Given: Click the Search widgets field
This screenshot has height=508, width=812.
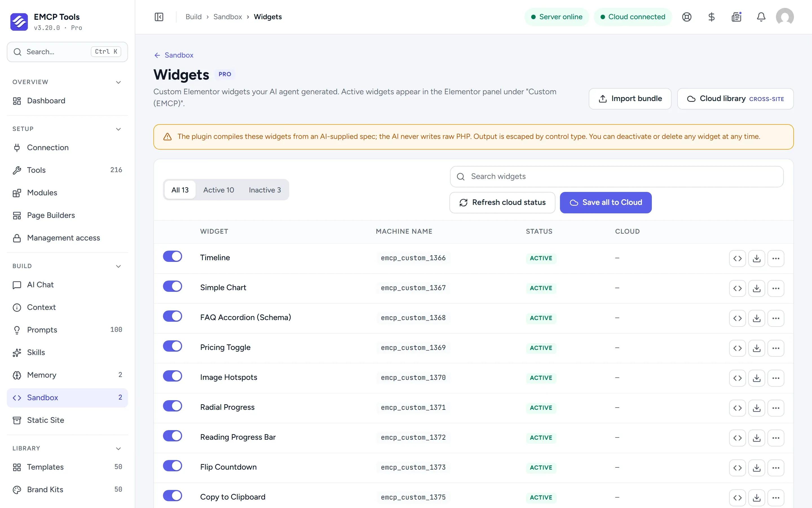Looking at the screenshot, I should pyautogui.click(x=617, y=177).
